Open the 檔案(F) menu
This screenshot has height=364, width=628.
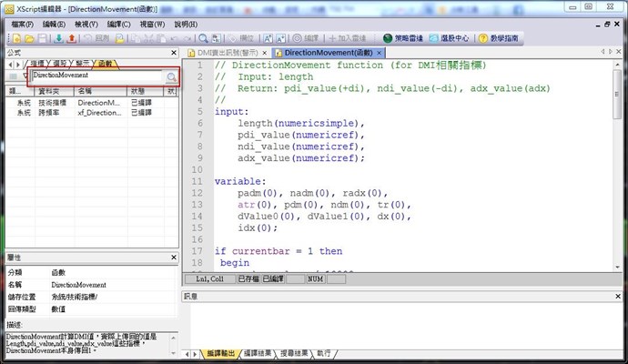pos(18,24)
